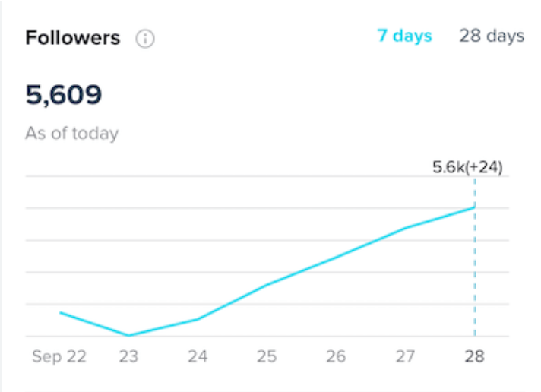
Task: Click the line endpoint on the dashed marker
Action: [475, 206]
